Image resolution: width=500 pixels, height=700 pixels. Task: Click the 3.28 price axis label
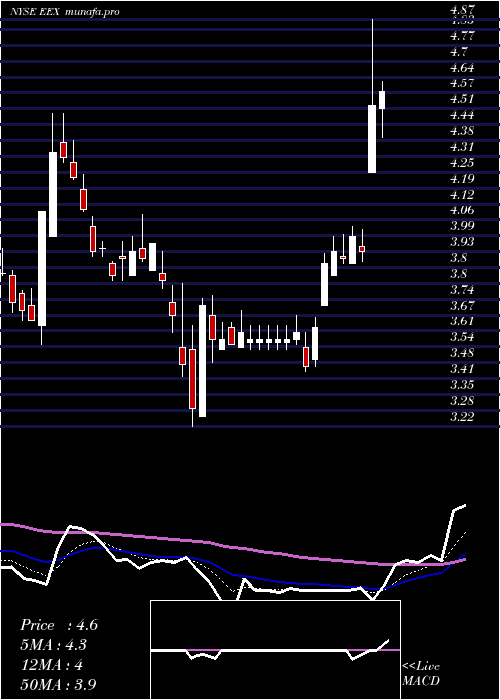[x=463, y=400]
